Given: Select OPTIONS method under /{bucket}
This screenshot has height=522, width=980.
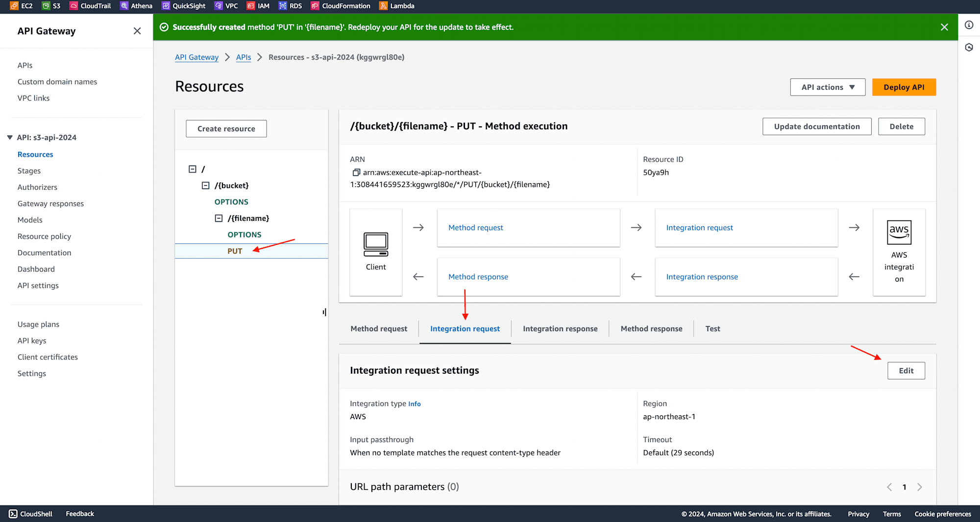Looking at the screenshot, I should click(x=231, y=202).
